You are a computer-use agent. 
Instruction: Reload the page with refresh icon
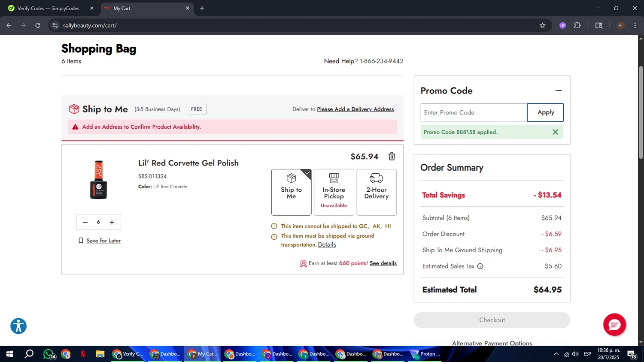[x=38, y=25]
